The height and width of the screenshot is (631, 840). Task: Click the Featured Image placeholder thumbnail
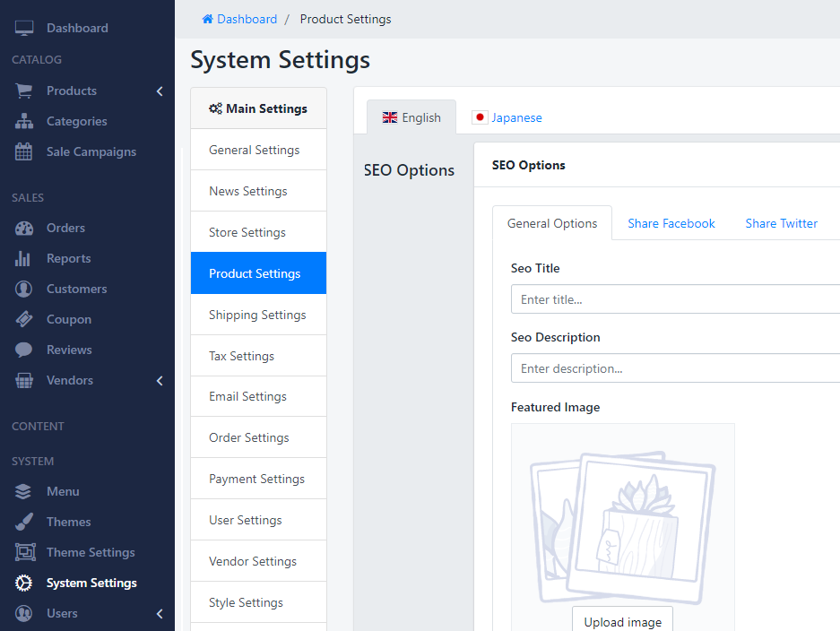pos(622,526)
